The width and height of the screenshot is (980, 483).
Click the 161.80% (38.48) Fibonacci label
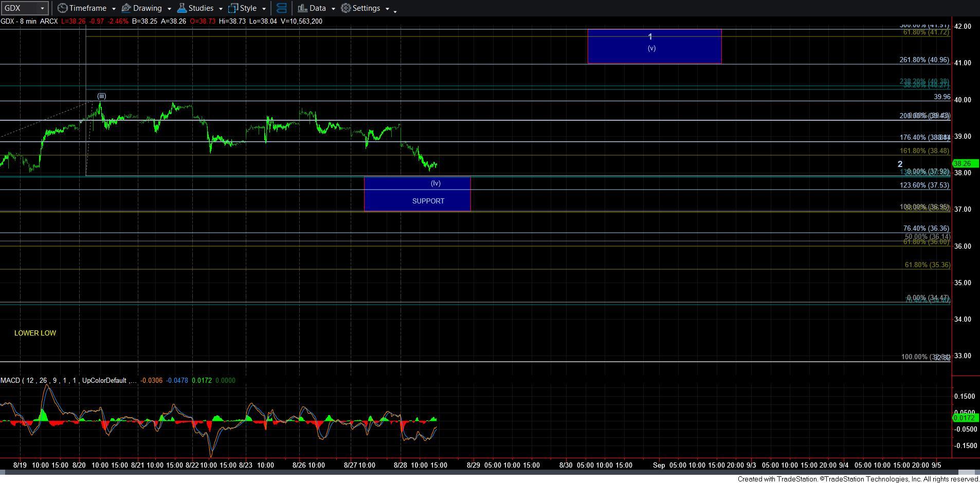[x=924, y=151]
